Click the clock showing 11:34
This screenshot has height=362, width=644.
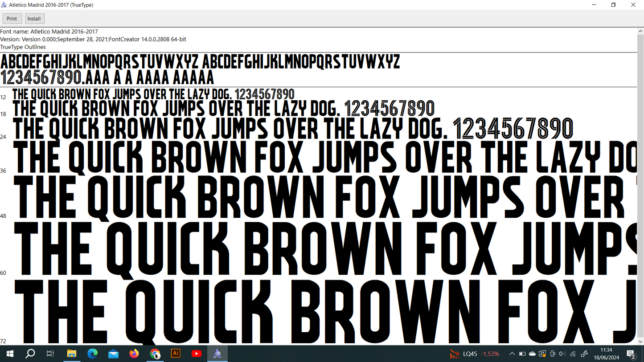point(606,354)
